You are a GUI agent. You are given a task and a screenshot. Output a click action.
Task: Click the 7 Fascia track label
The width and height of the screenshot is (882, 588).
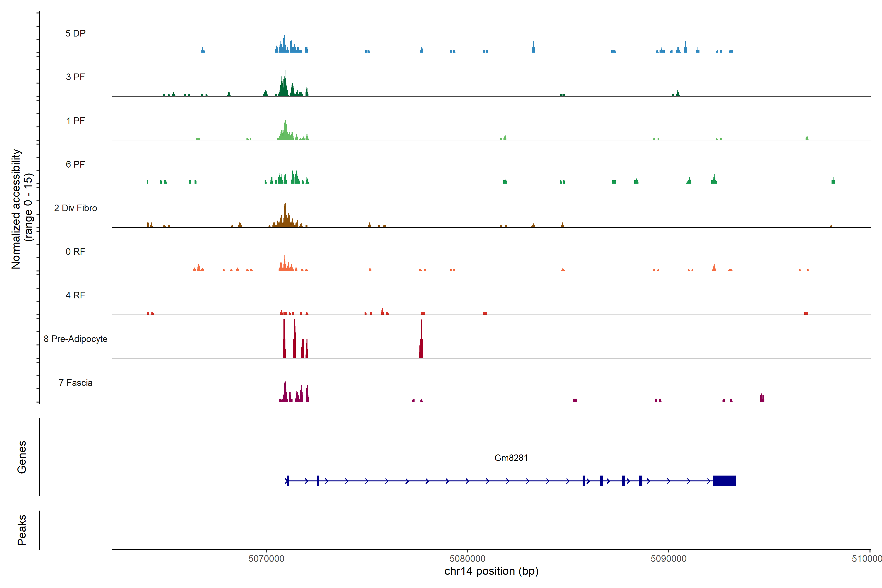pos(75,382)
